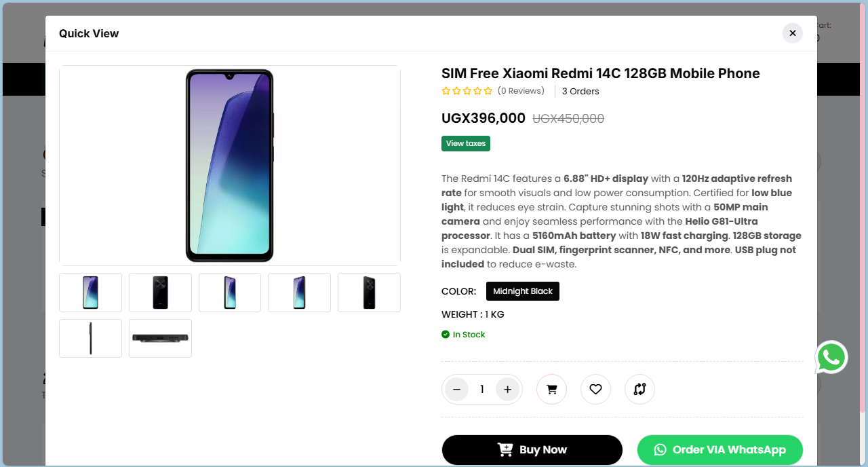Show the bottom-edge phone thumbnail
This screenshot has width=868, height=467.
tap(160, 338)
